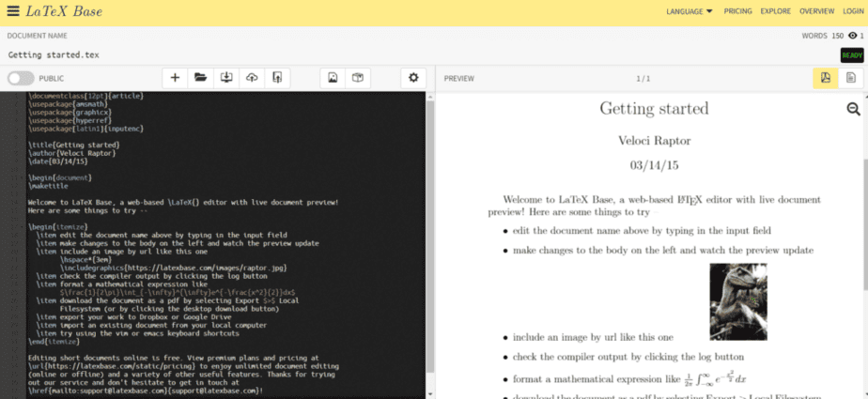Open the hamburger main menu
The image size is (868, 399).
click(x=13, y=11)
